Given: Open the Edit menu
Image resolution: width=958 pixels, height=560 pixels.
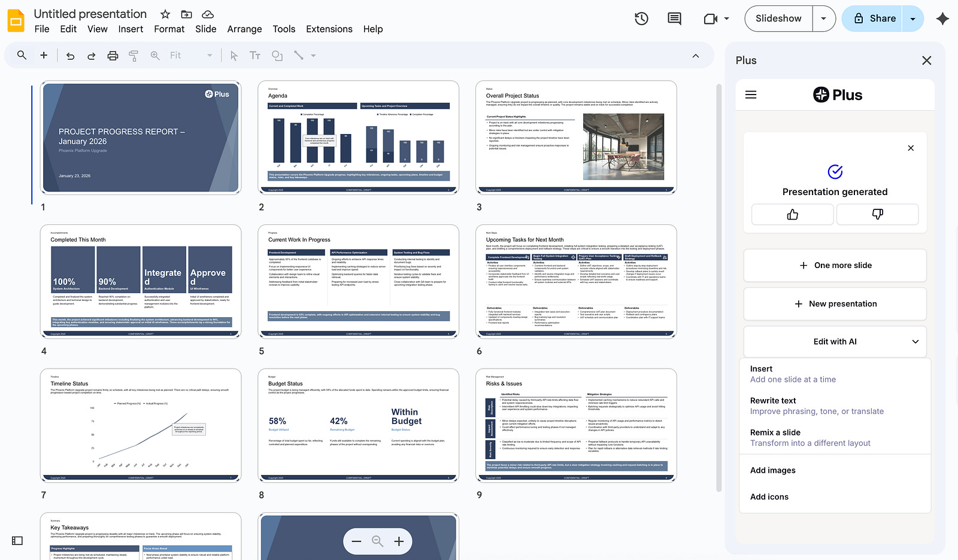Looking at the screenshot, I should pos(68,29).
